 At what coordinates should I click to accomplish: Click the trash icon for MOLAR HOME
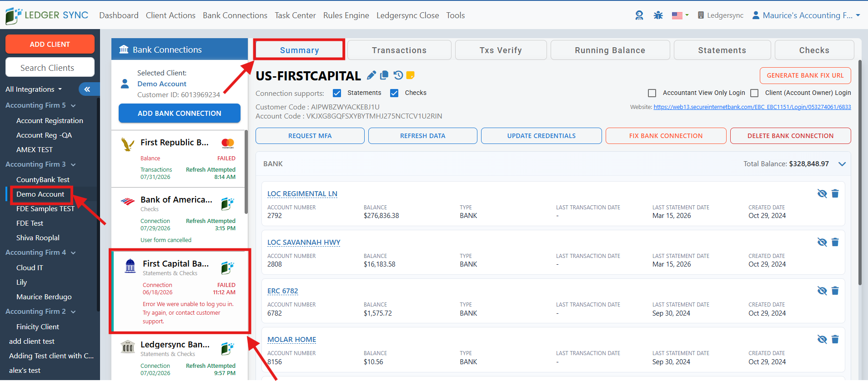pos(835,339)
